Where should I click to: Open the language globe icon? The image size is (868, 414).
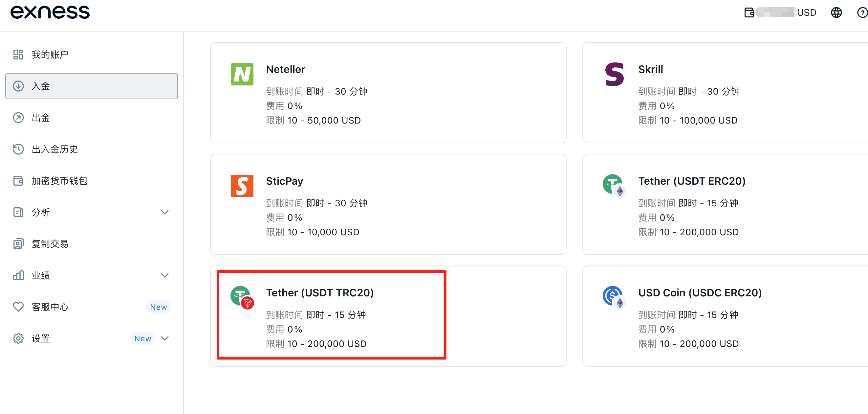[x=836, y=12]
